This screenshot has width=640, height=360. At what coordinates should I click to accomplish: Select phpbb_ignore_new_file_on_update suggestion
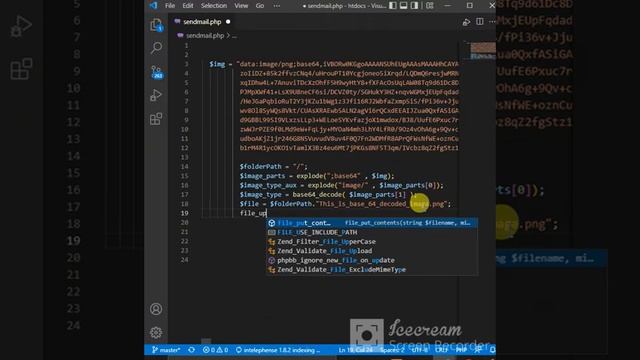click(x=372, y=260)
